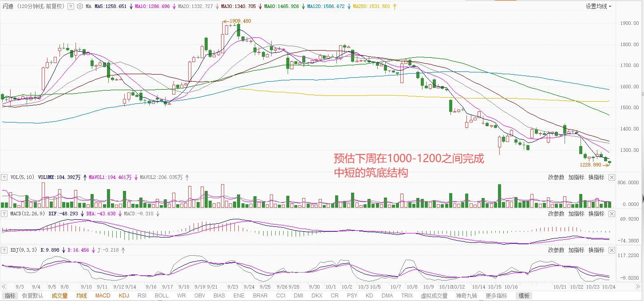Close the MACD indicator panel

coord(612,214)
